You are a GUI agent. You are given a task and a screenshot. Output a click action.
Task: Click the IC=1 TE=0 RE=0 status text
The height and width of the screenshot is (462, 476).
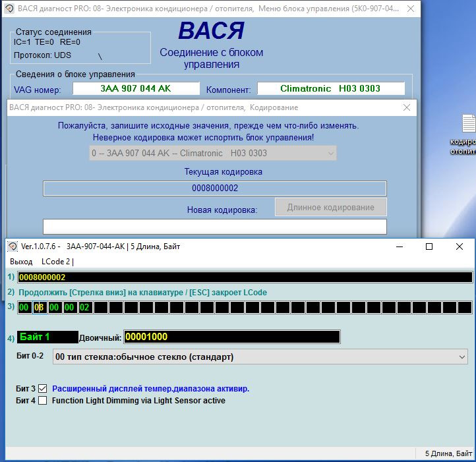tap(47, 42)
